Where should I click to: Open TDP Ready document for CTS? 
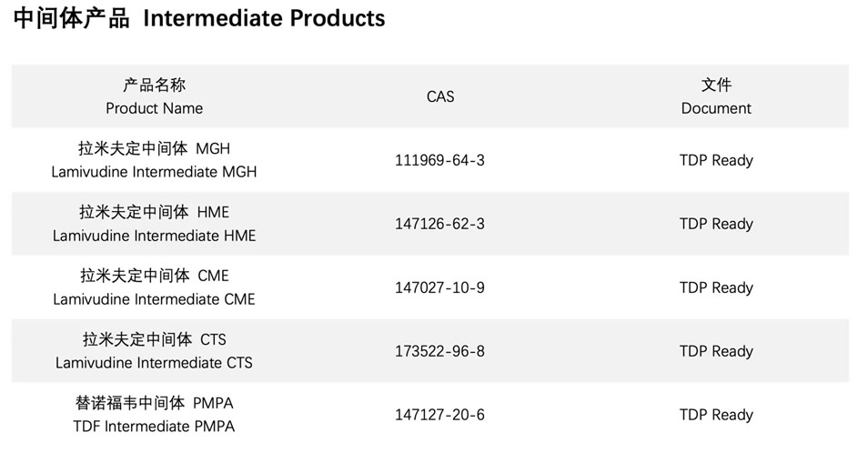[716, 351]
